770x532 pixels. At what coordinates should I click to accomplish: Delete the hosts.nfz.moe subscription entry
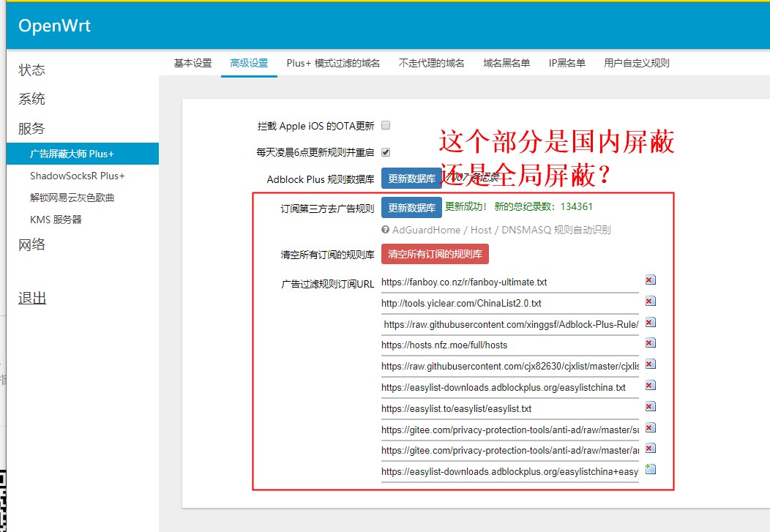(x=650, y=342)
